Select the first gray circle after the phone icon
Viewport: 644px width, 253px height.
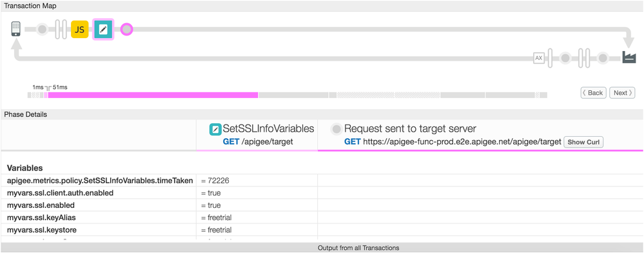pos(42,29)
